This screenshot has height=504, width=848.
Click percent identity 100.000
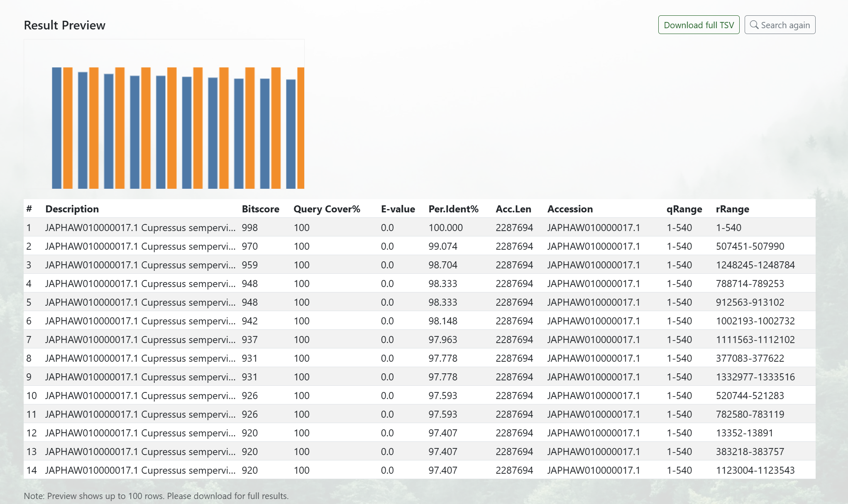[445, 228]
